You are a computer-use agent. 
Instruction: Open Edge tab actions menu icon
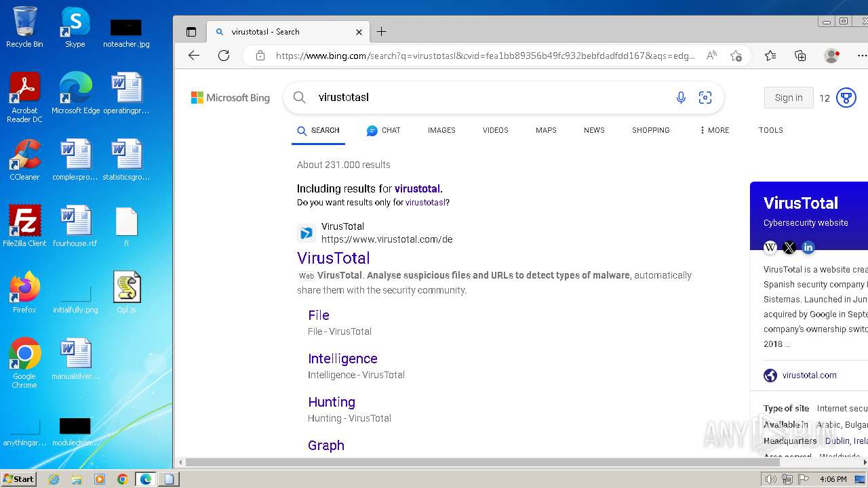pos(191,32)
